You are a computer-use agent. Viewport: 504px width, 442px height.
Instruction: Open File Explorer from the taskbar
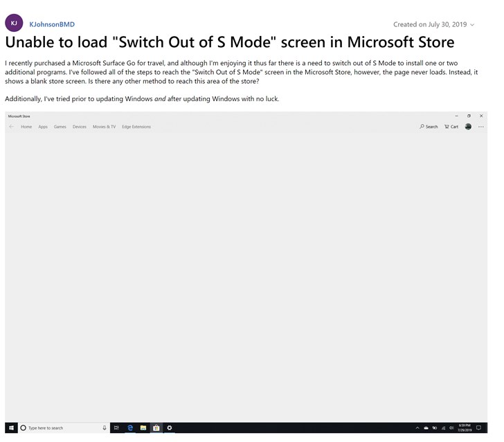[143, 428]
